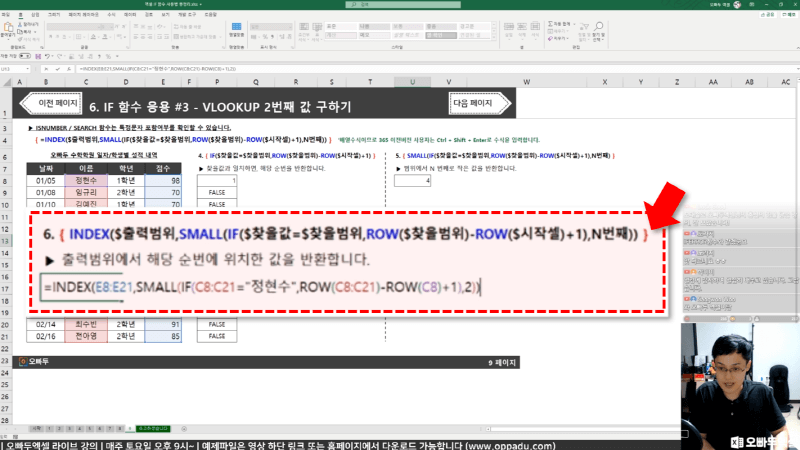Expand the Name Box dropdown

[28, 69]
